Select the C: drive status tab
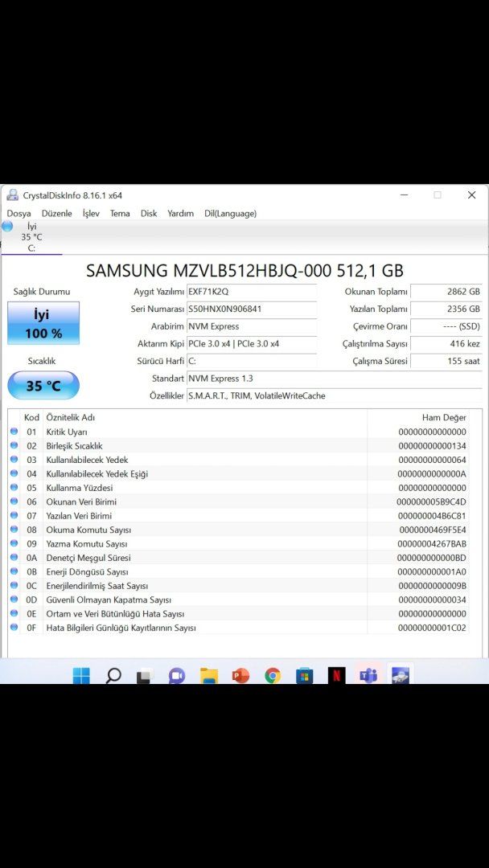 click(31, 237)
